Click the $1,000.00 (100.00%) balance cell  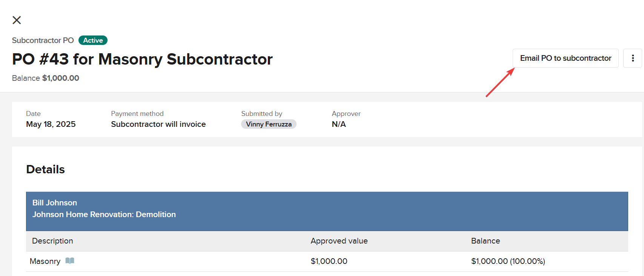coord(508,261)
